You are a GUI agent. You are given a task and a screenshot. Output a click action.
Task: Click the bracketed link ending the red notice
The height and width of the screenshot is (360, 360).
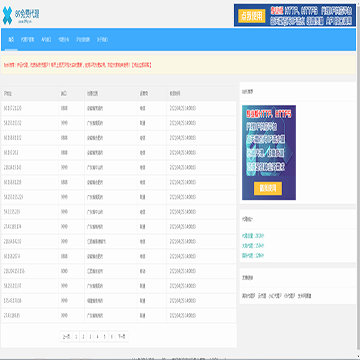pyautogui.click(x=141, y=65)
